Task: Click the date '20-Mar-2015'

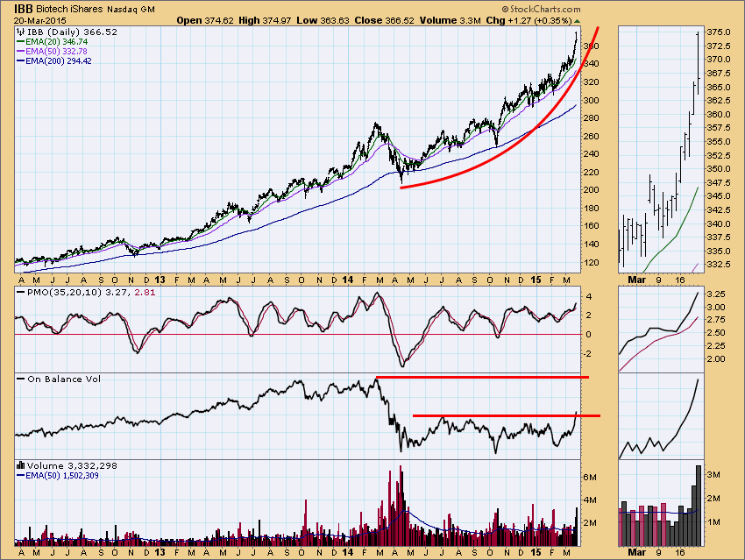Action: point(40,21)
